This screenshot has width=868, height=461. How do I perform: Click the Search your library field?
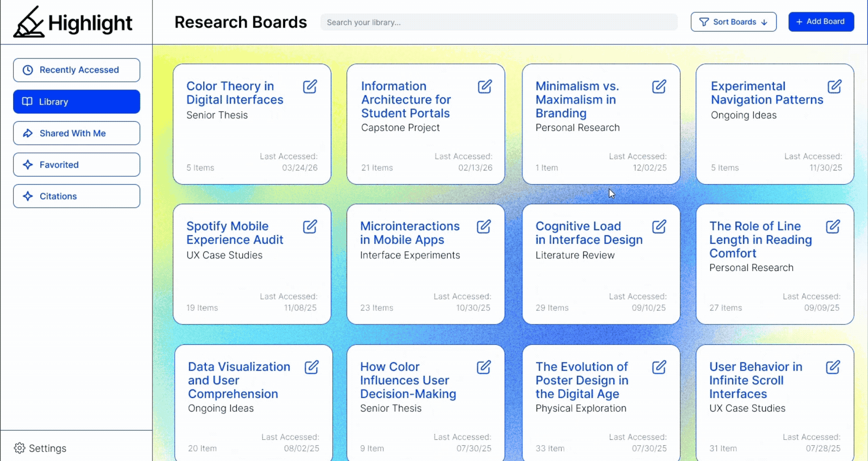[499, 22]
